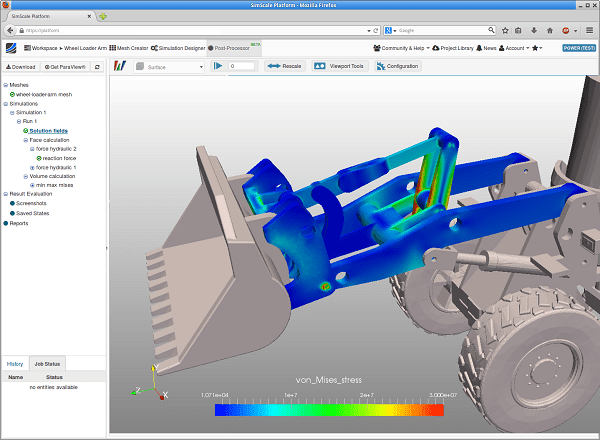Click the refresh icon beside Get ParaView
The image size is (600, 440).
tap(97, 67)
